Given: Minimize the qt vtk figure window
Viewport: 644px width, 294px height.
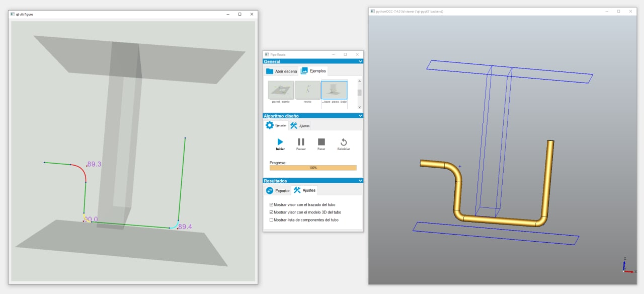Looking at the screenshot, I should (x=228, y=14).
